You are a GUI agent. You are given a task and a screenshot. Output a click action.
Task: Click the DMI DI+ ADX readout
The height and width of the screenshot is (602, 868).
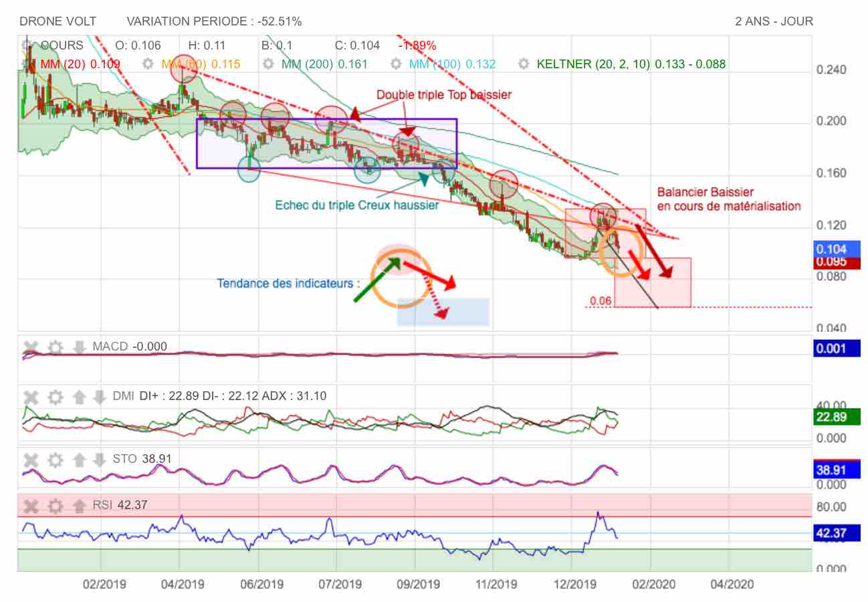pos(219,396)
